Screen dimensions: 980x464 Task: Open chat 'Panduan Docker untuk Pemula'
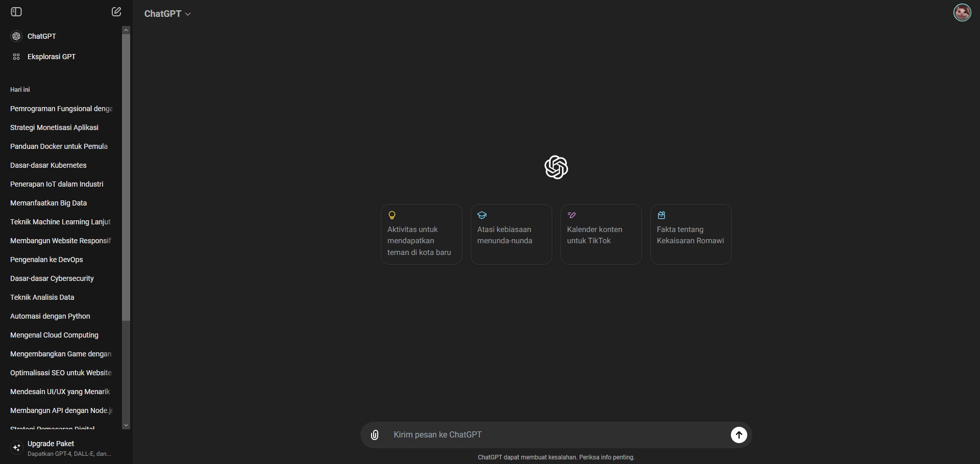pyautogui.click(x=61, y=146)
